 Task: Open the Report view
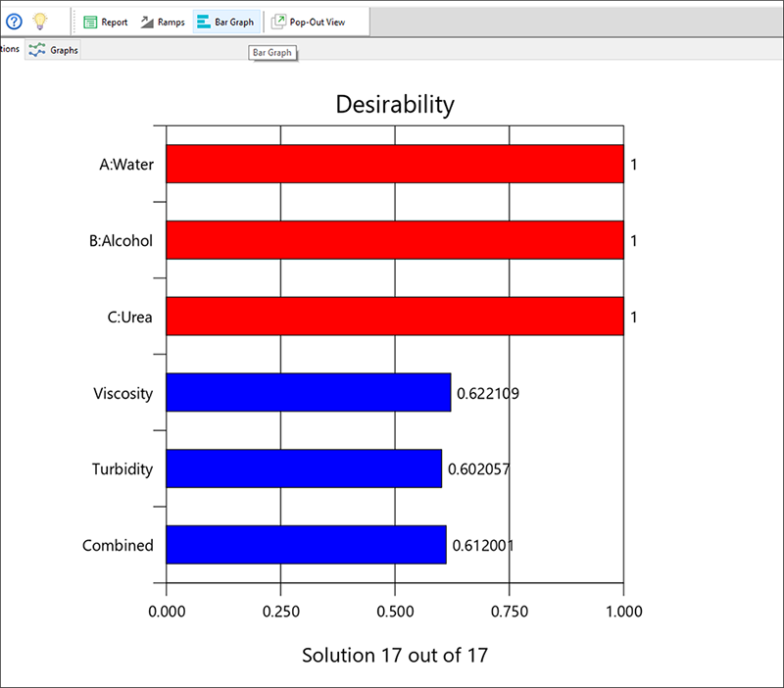coord(106,22)
